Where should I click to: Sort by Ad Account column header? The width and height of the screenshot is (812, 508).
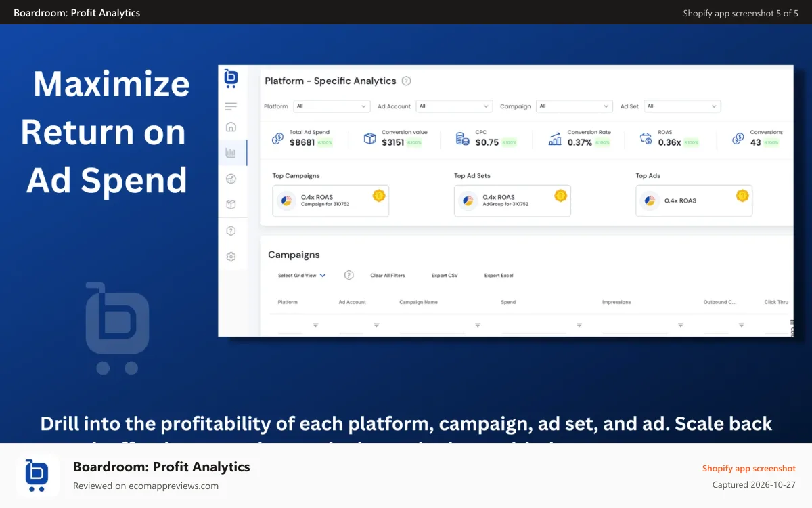(x=352, y=302)
